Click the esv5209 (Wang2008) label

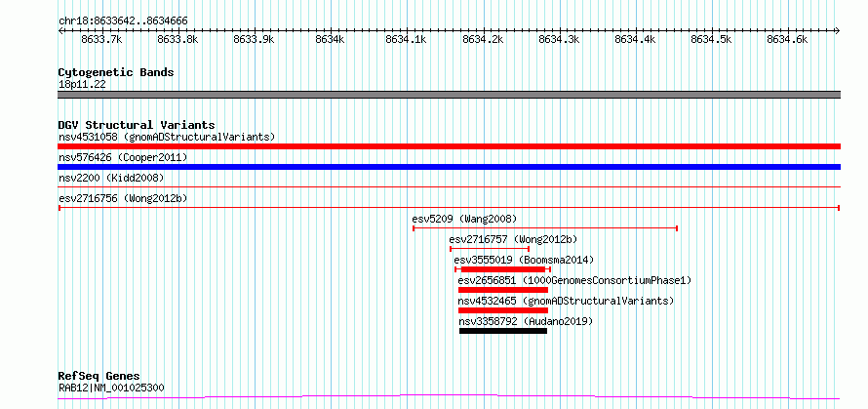(464, 219)
